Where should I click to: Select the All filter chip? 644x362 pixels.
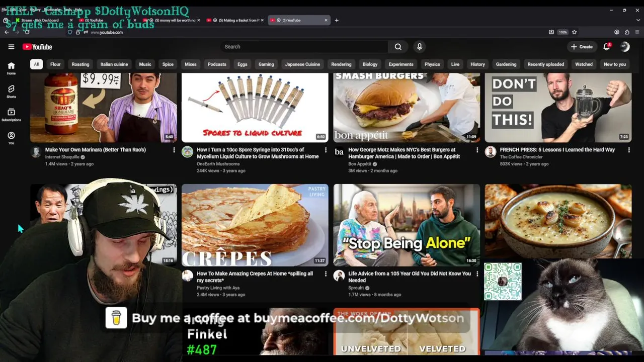point(36,64)
